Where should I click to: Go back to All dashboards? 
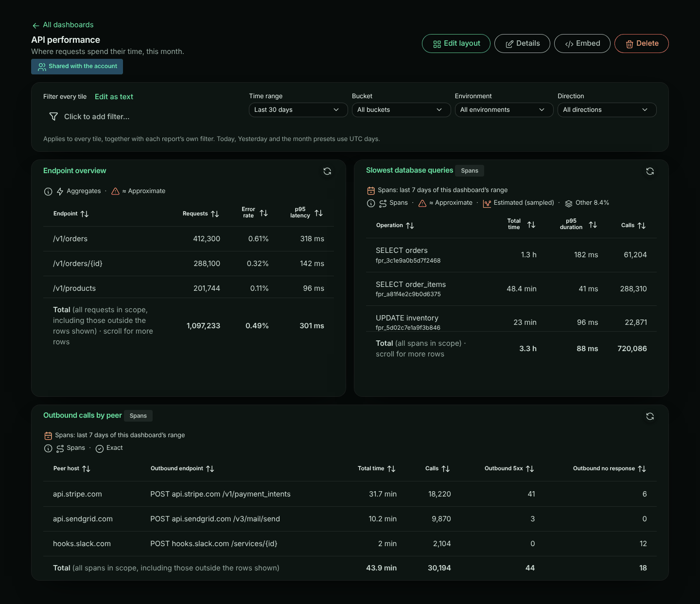coord(63,25)
